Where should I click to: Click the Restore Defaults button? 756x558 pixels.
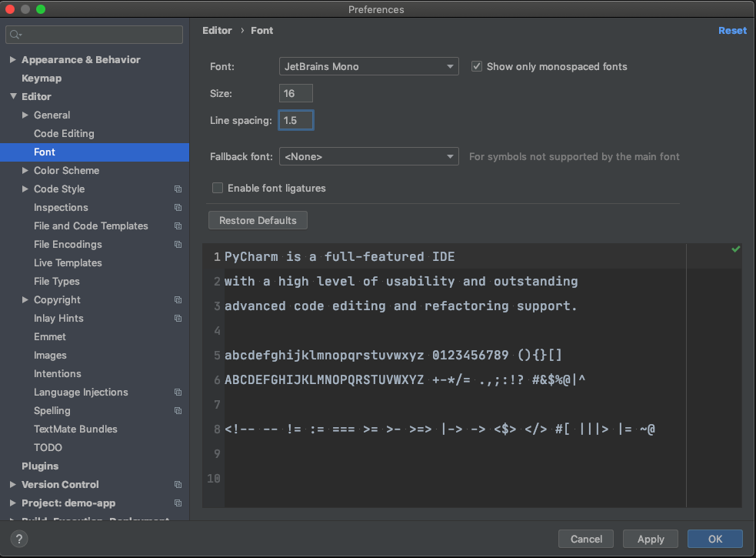(258, 220)
